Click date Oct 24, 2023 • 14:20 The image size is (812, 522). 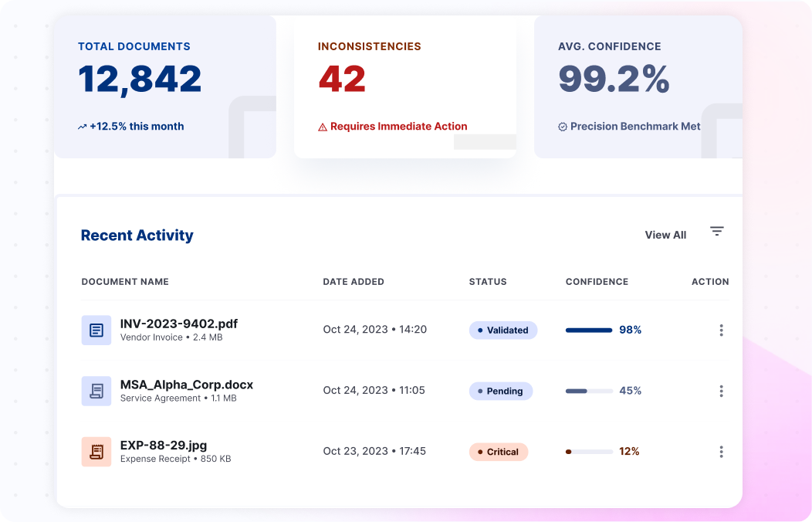[x=375, y=330]
